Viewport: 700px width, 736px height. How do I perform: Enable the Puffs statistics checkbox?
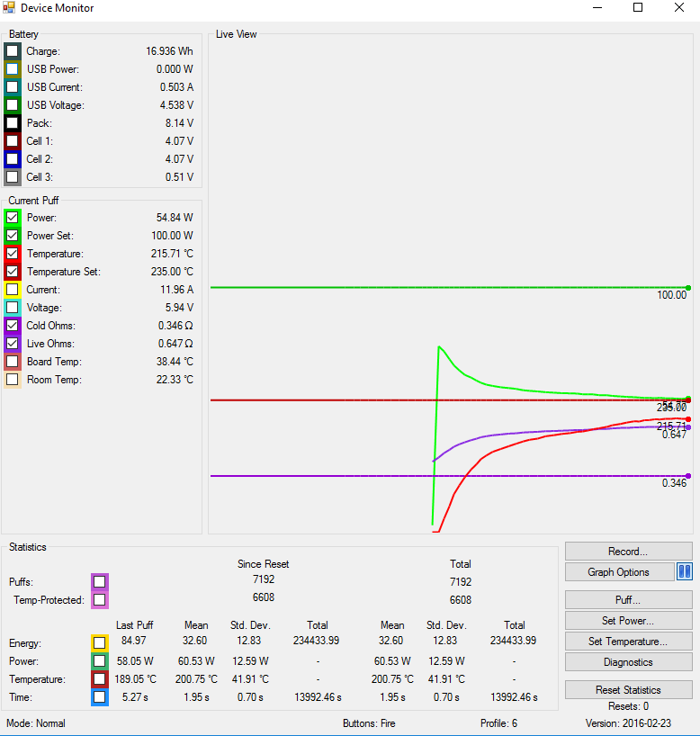pyautogui.click(x=99, y=582)
